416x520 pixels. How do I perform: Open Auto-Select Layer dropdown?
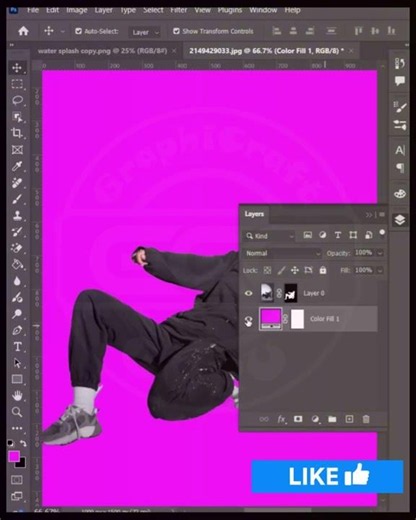[145, 32]
